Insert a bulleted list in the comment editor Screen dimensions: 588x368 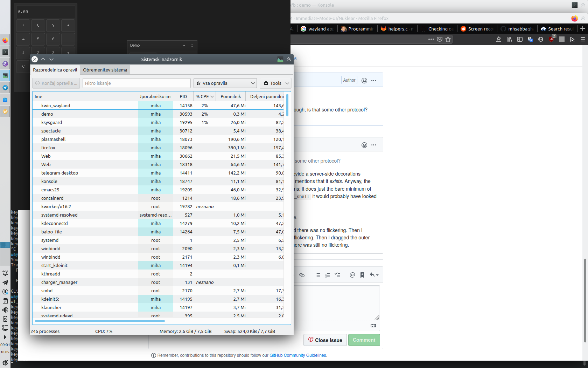pos(318,275)
